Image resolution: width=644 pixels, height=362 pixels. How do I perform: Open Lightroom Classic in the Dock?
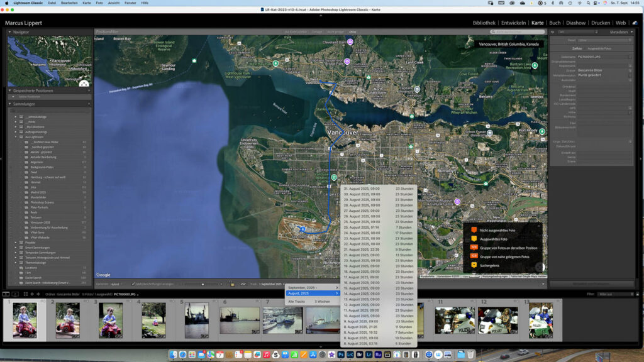[350, 354]
